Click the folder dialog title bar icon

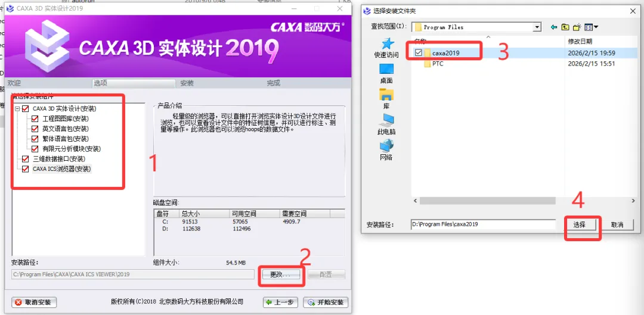(x=367, y=11)
